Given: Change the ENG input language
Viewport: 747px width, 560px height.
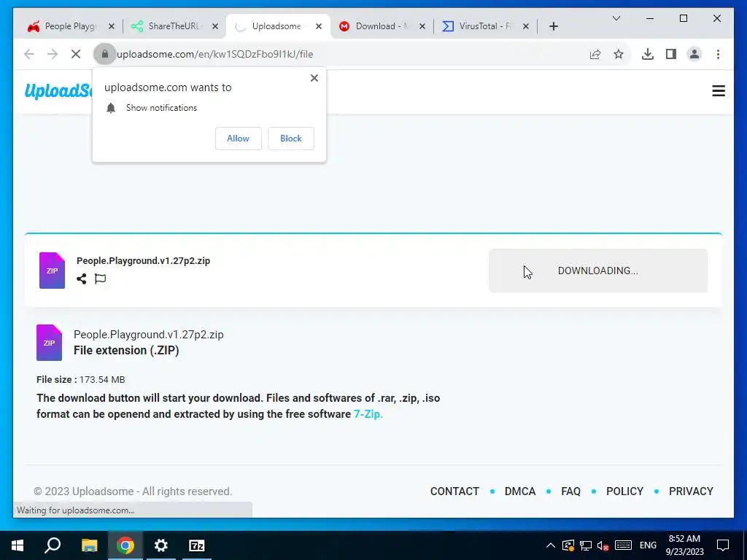Looking at the screenshot, I should 648,545.
